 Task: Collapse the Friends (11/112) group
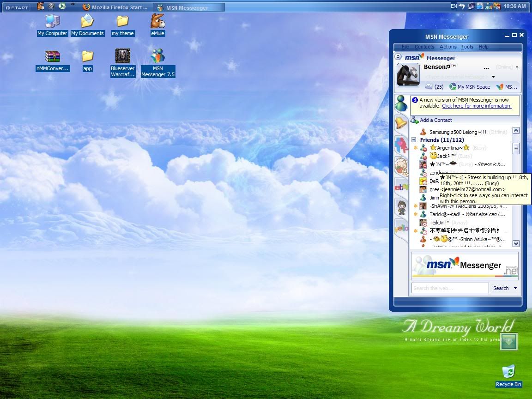pyautogui.click(x=414, y=140)
